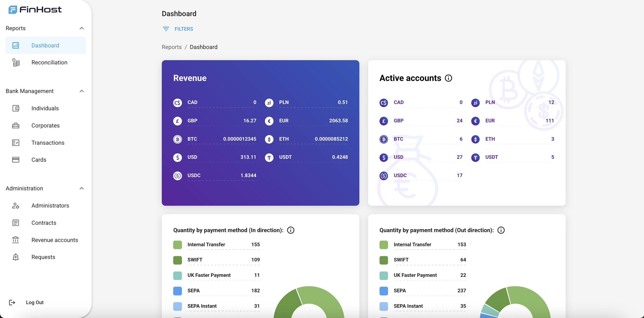Click the Active accounts info icon

(448, 78)
